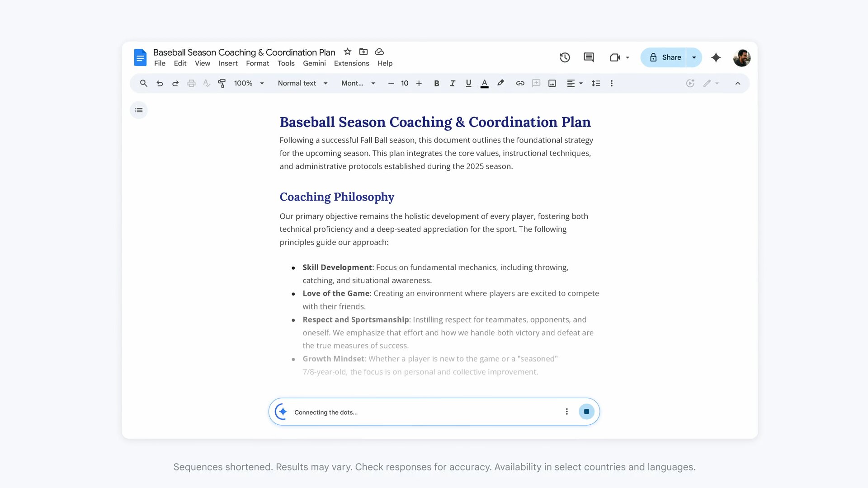The height and width of the screenshot is (488, 868).
Task: Increase font size with plus
Action: (x=419, y=83)
